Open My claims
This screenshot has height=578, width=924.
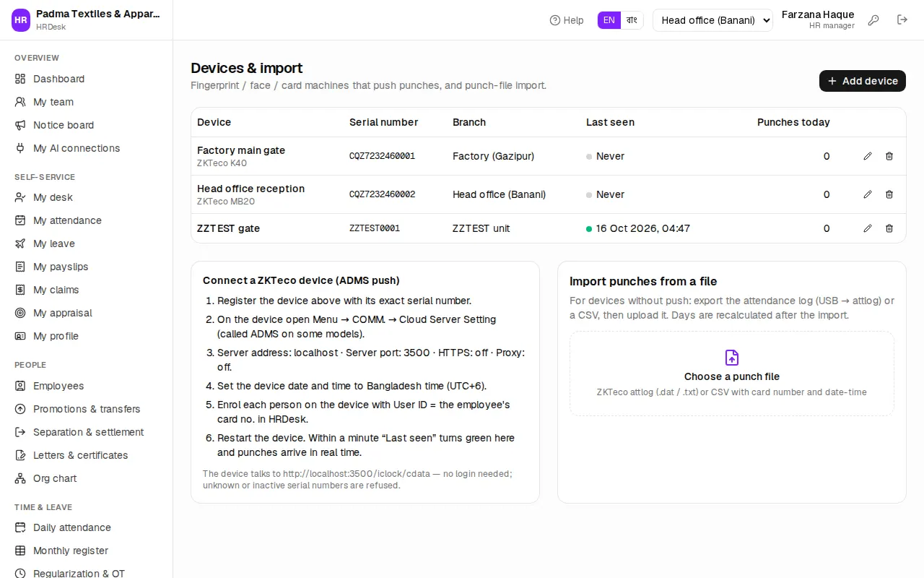[87, 290]
